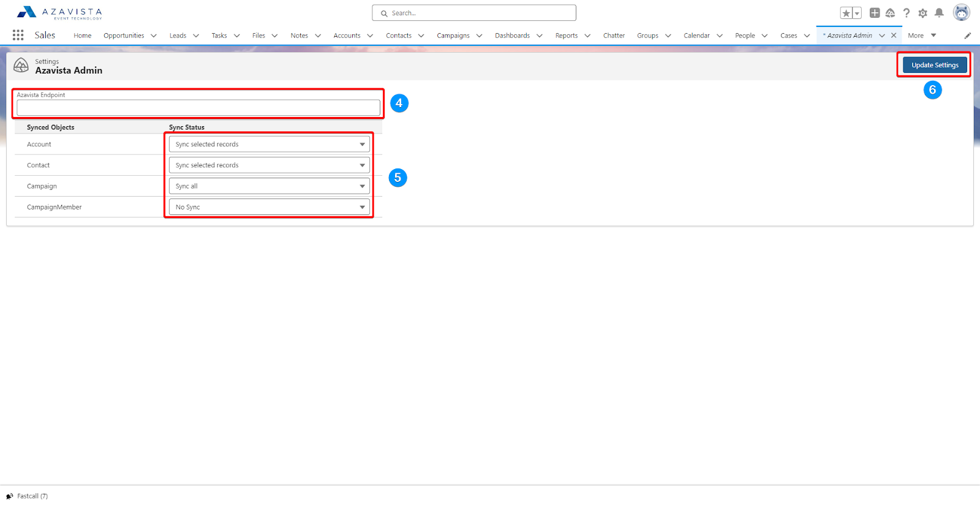The height and width of the screenshot is (506, 980).
Task: Open the Contacts tab
Action: pos(399,36)
